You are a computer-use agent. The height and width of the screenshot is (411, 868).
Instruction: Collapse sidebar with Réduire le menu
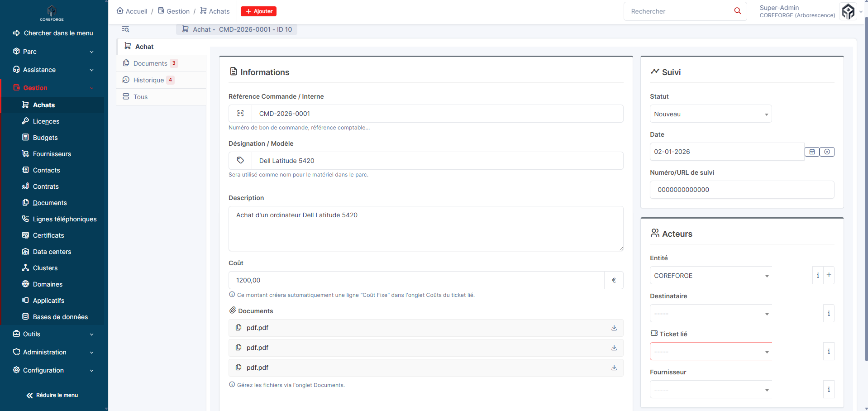click(52, 395)
